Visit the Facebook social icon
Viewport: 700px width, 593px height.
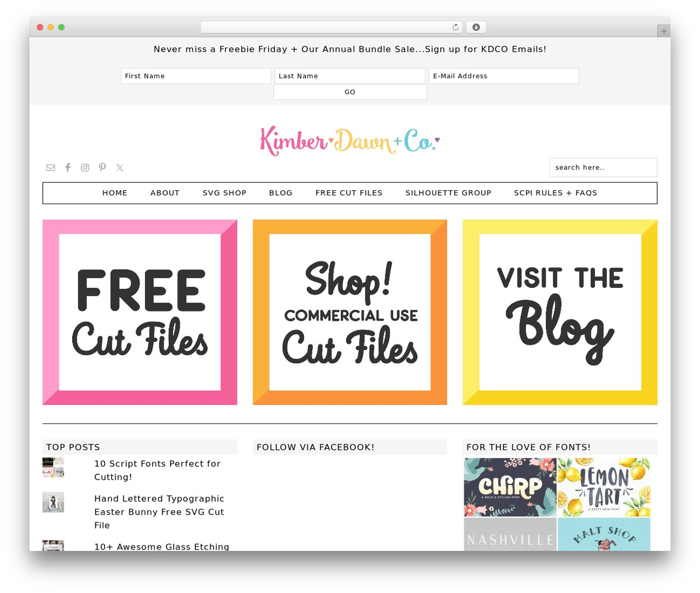[x=68, y=167]
